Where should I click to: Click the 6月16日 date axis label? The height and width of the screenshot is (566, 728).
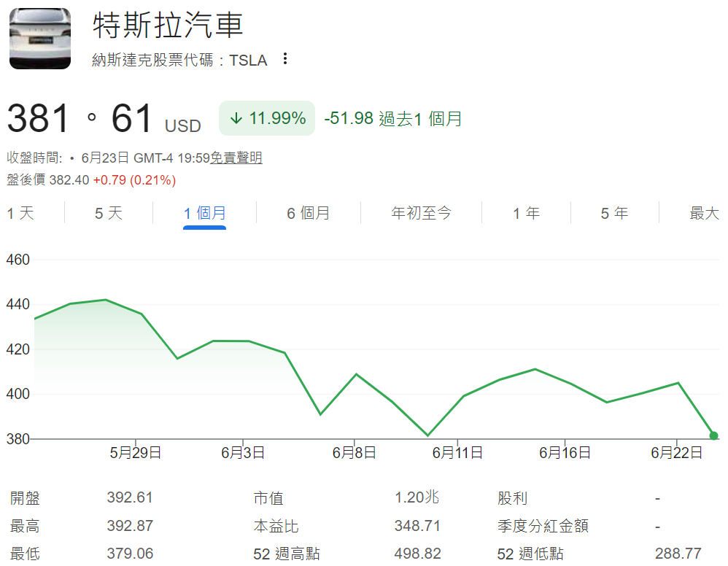coord(565,452)
